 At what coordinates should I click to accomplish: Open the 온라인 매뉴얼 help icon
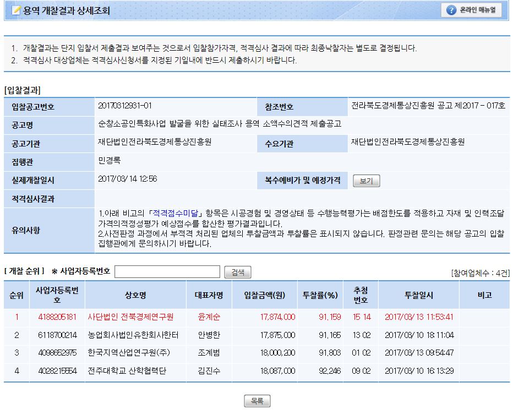[x=451, y=10]
